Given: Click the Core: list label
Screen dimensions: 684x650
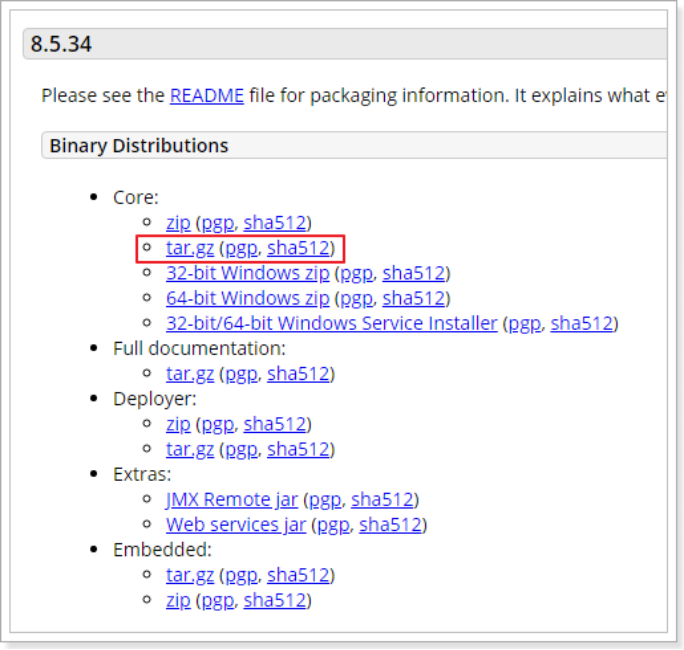Looking at the screenshot, I should (x=136, y=198).
